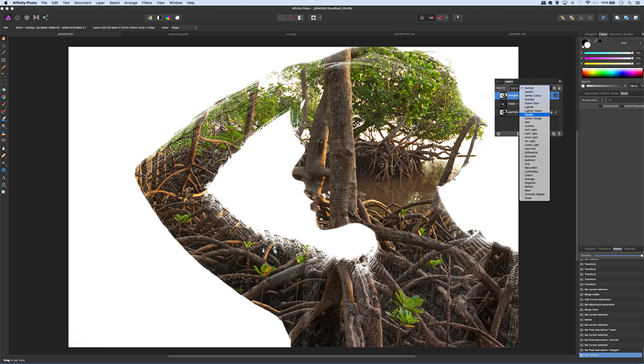644x364 pixels.
Task: Open the watamu05.jpg document tab
Action: point(178,34)
